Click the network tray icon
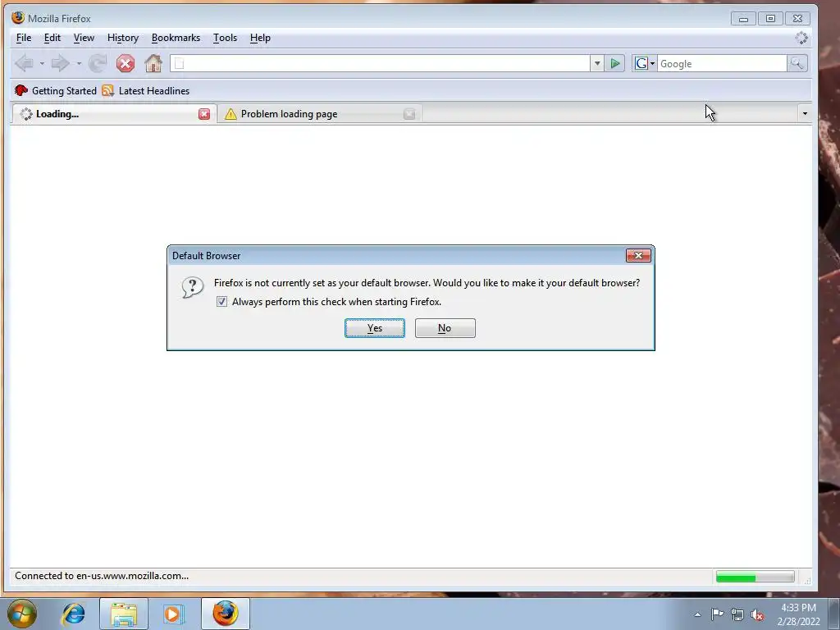Image resolution: width=840 pixels, height=630 pixels. 737,614
